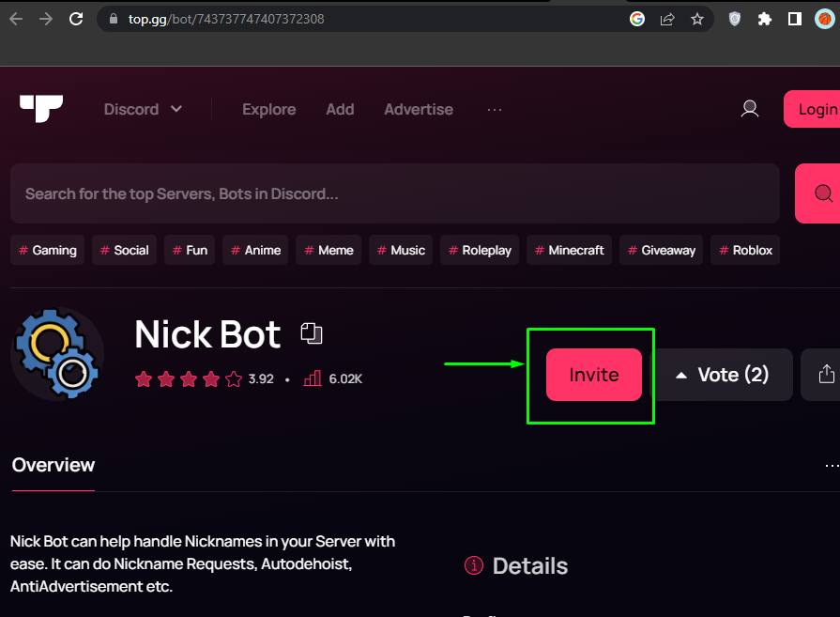Reload the top.gg page
Image resolution: width=840 pixels, height=617 pixels.
click(x=76, y=20)
